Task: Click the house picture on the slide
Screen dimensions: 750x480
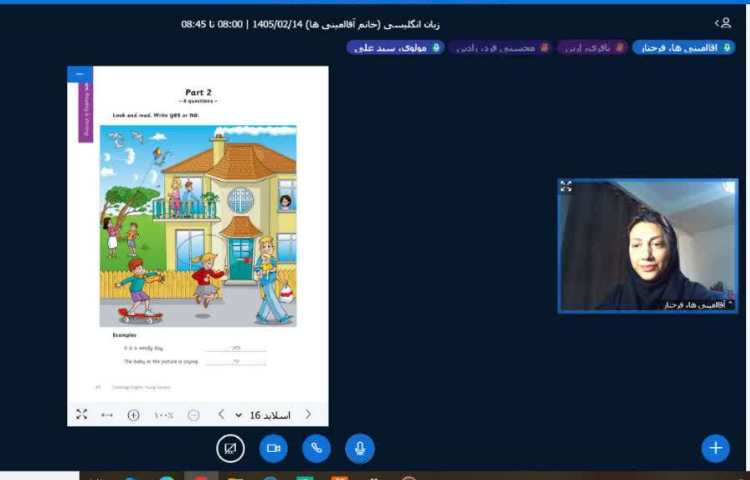Action: (198, 226)
